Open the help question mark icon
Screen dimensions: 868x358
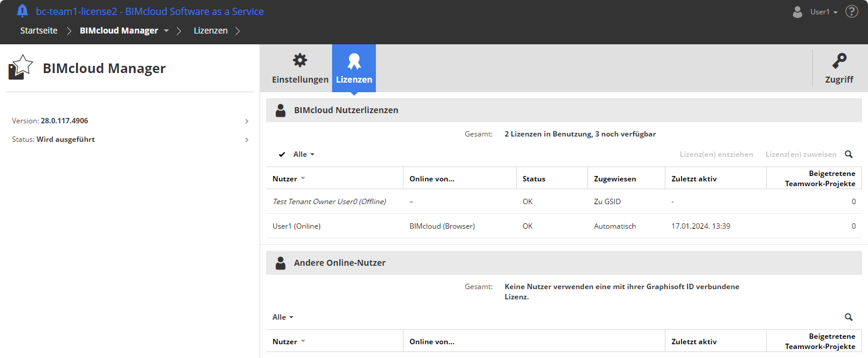click(x=852, y=11)
